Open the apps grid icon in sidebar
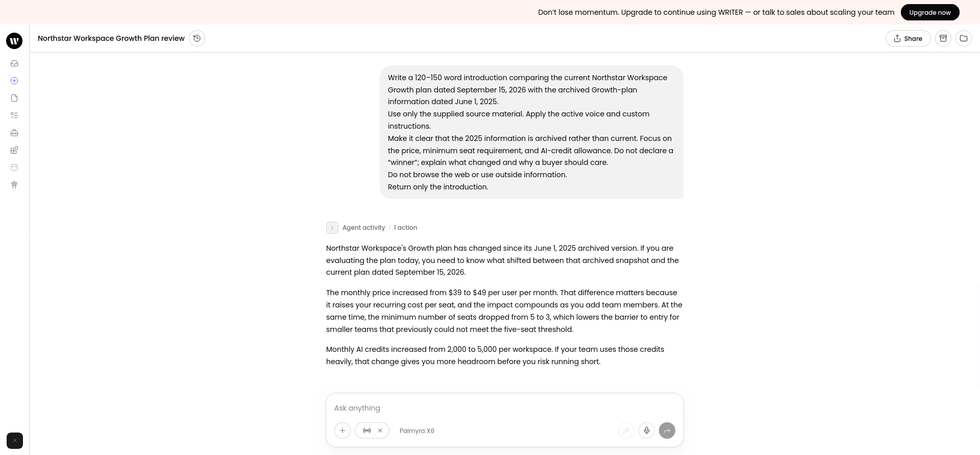Screen dimensions: 980x455 click(14, 150)
